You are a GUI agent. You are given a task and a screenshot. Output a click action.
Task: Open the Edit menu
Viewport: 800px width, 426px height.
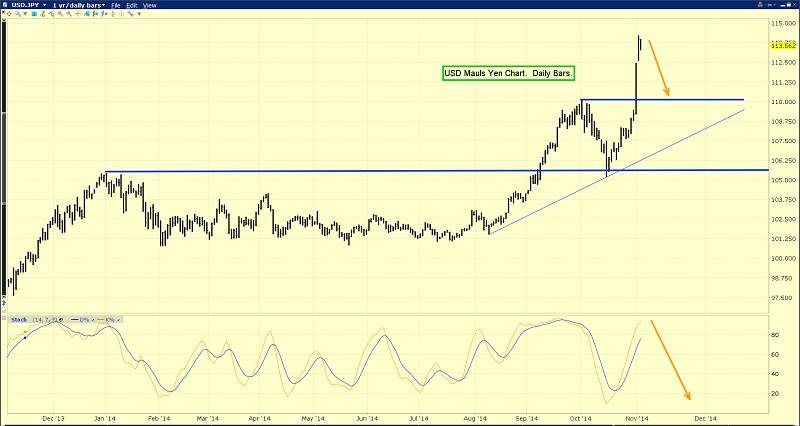click(132, 5)
